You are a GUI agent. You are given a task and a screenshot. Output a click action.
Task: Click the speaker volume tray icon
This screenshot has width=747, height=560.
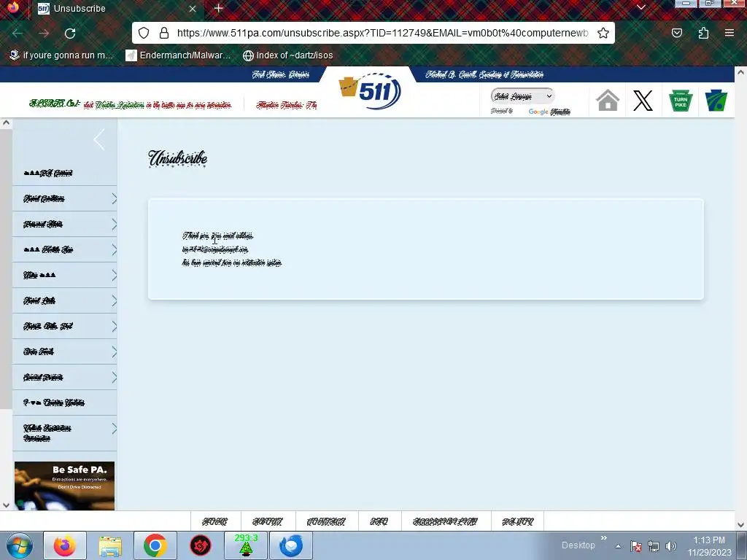(671, 546)
